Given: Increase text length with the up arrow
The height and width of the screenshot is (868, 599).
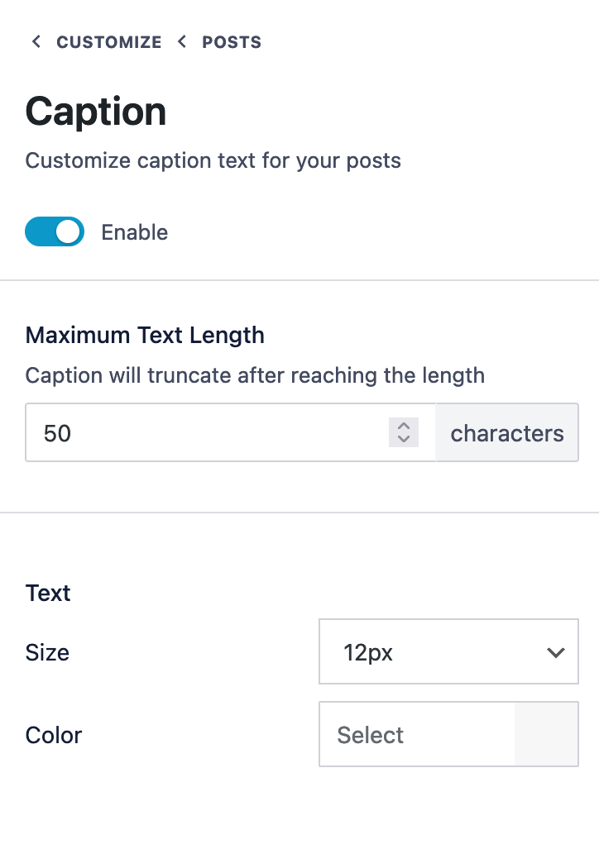Looking at the screenshot, I should pos(404,426).
